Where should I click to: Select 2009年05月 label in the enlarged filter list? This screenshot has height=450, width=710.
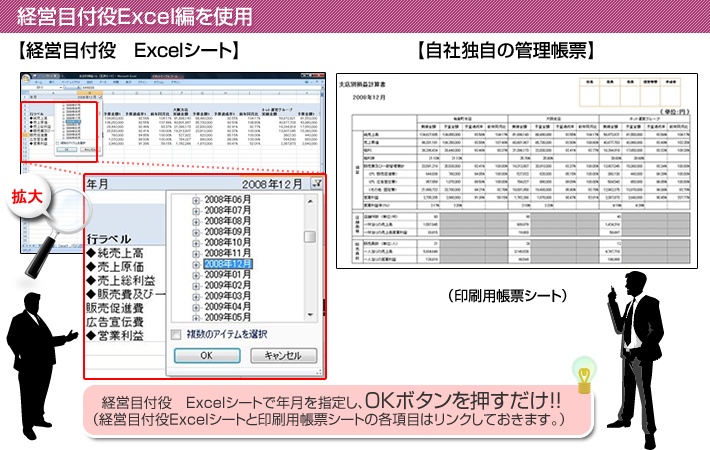point(227,317)
